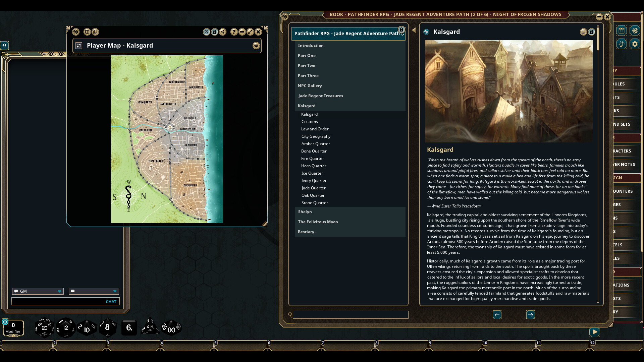The height and width of the screenshot is (362, 644).
Task: Open help for the Player Map window
Action: pyautogui.click(x=234, y=32)
